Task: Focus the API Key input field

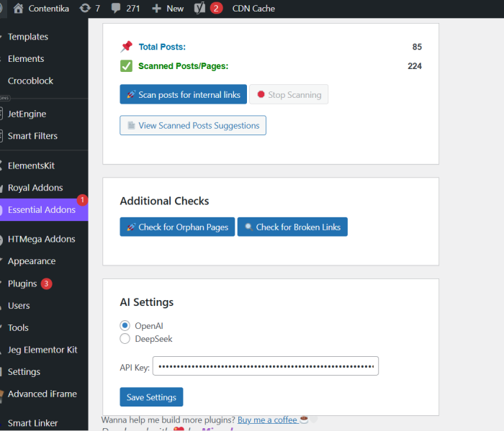Action: pyautogui.click(x=266, y=366)
